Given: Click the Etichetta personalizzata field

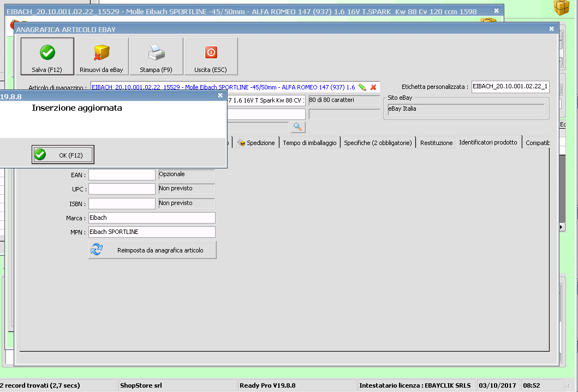Looking at the screenshot, I should click(510, 87).
